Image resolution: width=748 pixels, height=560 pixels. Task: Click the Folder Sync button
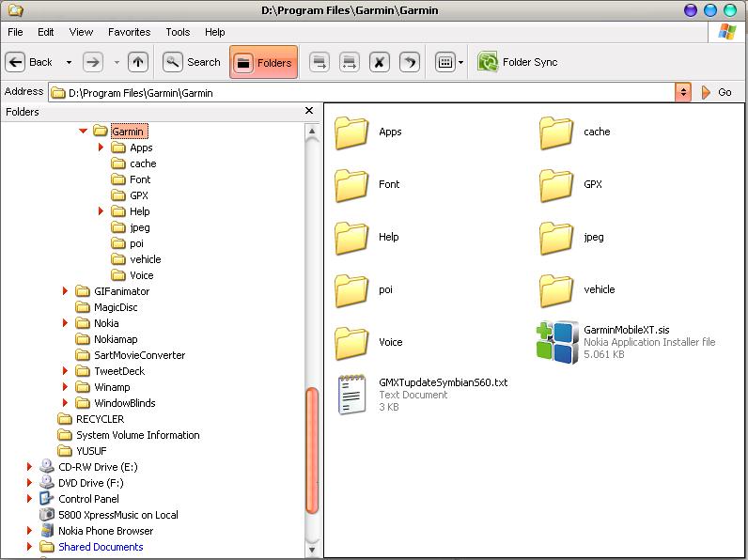518,62
